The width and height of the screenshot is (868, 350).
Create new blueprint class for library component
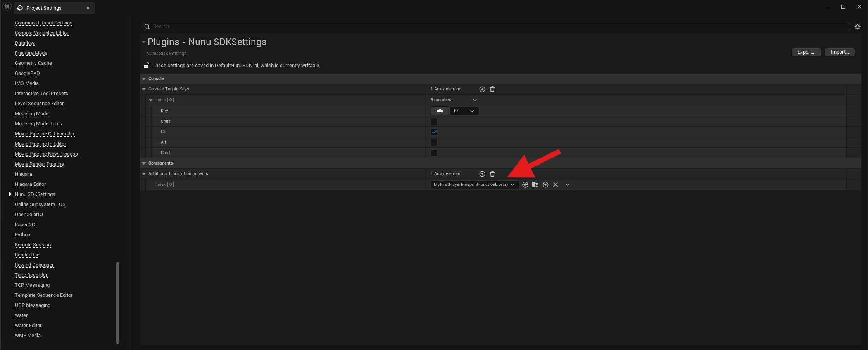[x=545, y=185]
